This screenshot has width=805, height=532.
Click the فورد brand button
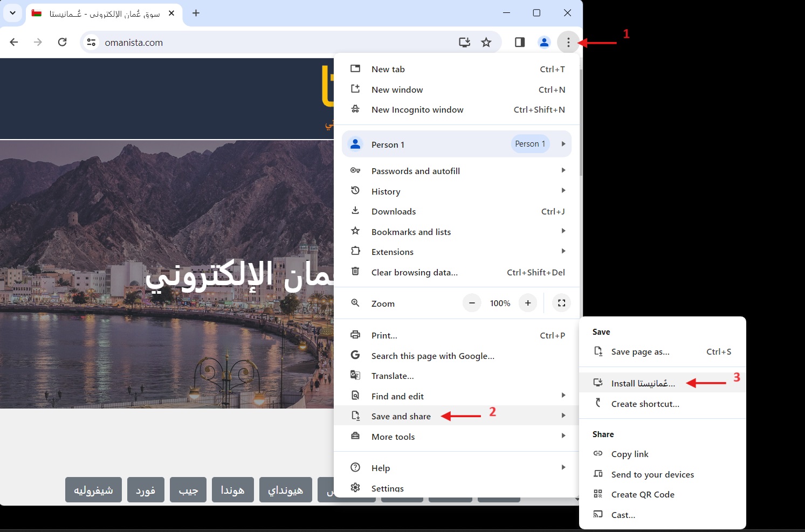coord(146,489)
